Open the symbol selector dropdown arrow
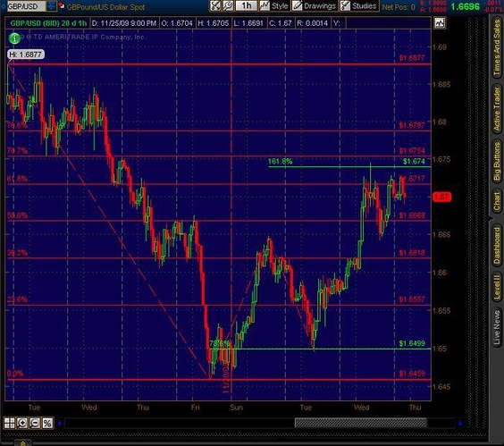This screenshot has height=446, width=504. coord(51,6)
